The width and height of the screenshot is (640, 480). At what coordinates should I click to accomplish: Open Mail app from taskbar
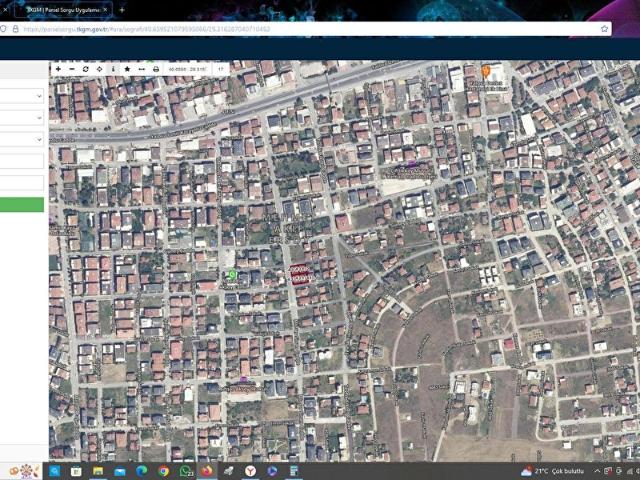[120, 471]
